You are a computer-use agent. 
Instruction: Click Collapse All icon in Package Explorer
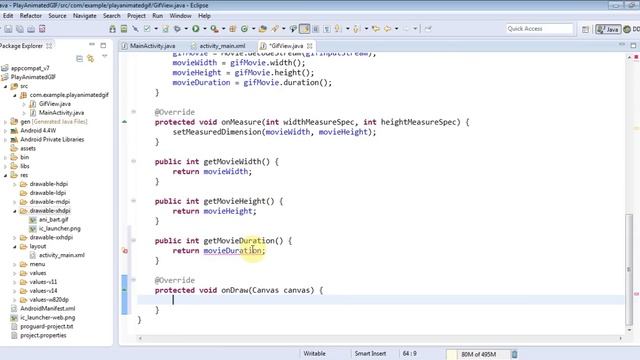[79, 59]
